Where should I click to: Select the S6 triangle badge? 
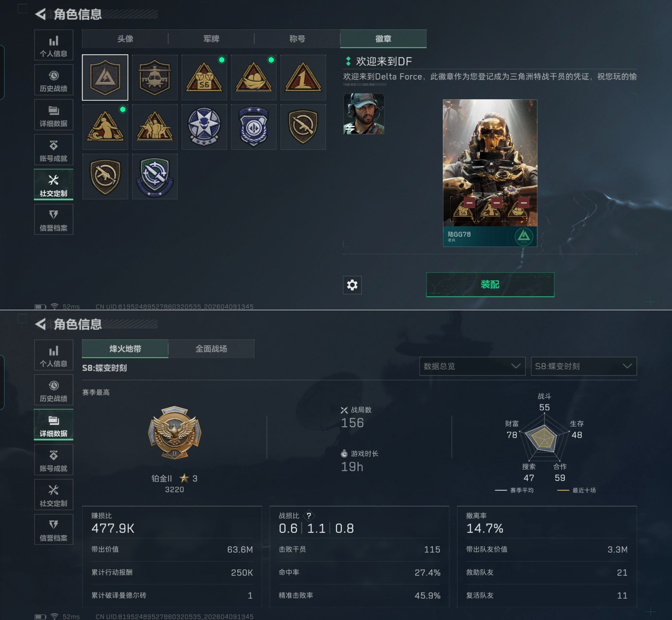pos(204,77)
